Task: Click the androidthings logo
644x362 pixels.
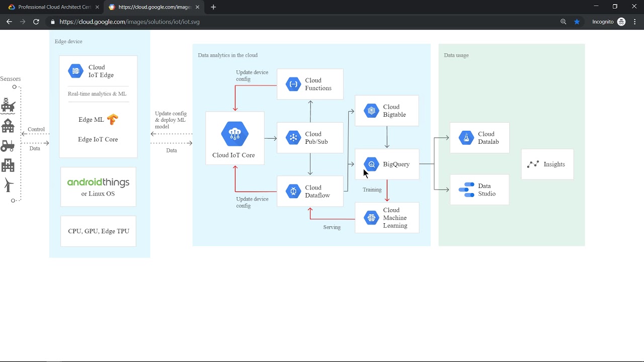Action: click(98, 183)
